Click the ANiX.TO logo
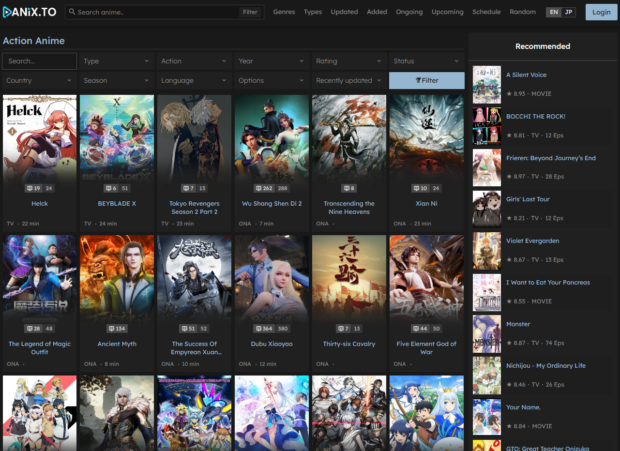This screenshot has width=620, height=451. 30,12
